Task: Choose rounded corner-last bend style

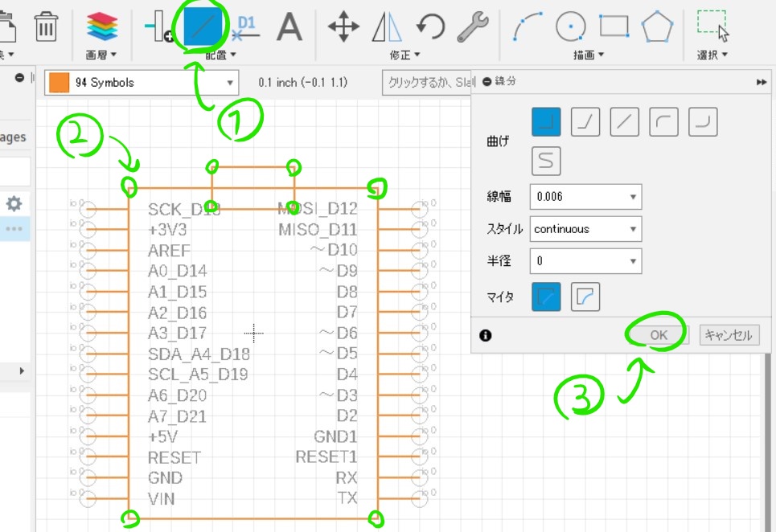Action: click(x=703, y=121)
